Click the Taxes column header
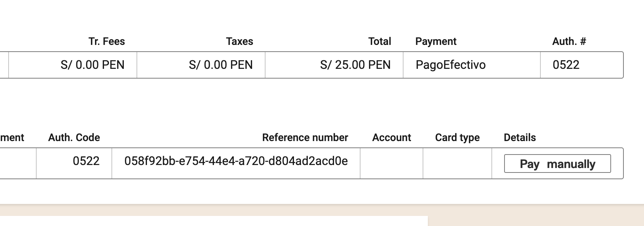This screenshot has height=226, width=644. pyautogui.click(x=239, y=41)
